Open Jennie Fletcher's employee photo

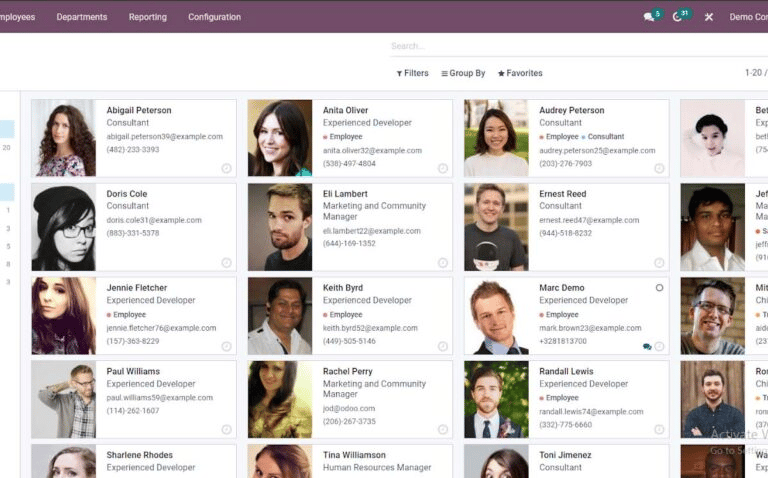pyautogui.click(x=64, y=316)
